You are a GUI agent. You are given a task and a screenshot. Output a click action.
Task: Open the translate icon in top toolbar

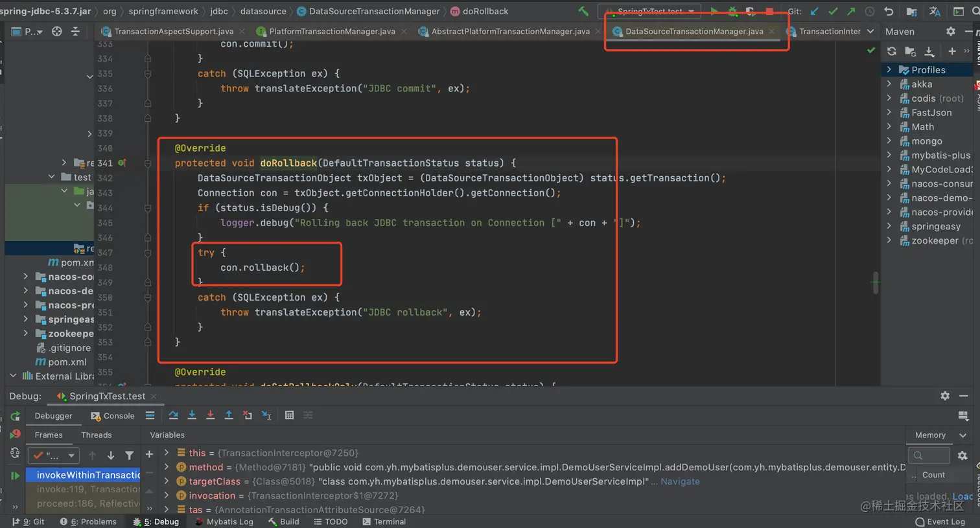pos(935,11)
